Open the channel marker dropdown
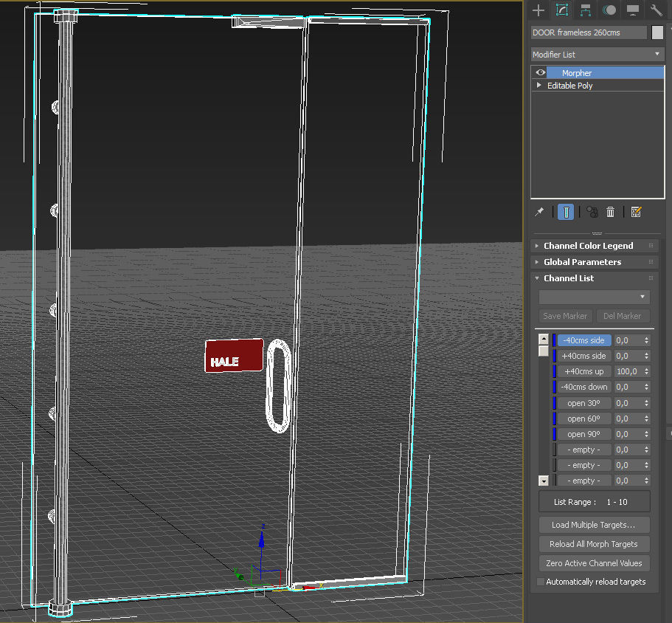The height and width of the screenshot is (623, 672). (594, 297)
